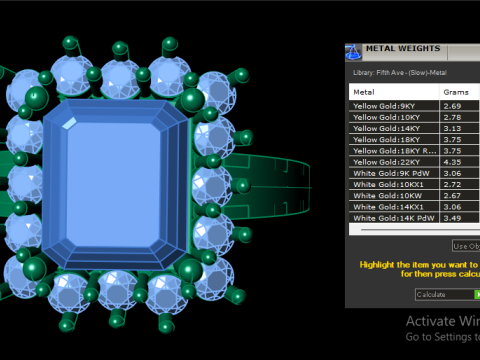
Task: Select the Yellow Gold:18KY row
Action: 414,140
